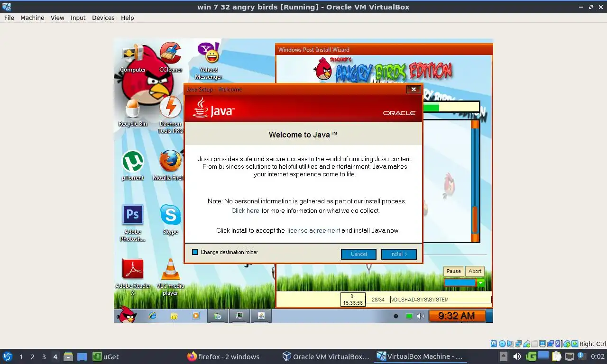Open Windows Media Player taskbar icon
Viewport: 607px width, 364px height.
[196, 316]
